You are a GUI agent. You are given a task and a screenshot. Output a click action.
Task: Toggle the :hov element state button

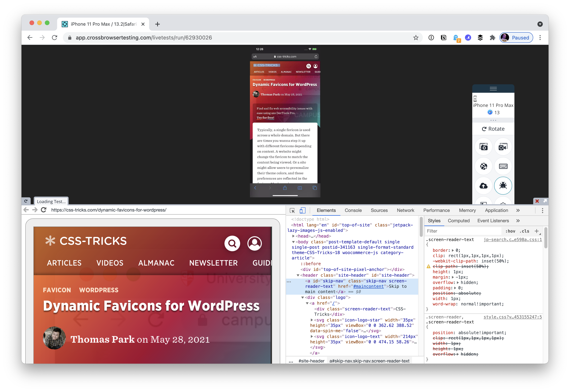tap(510, 231)
